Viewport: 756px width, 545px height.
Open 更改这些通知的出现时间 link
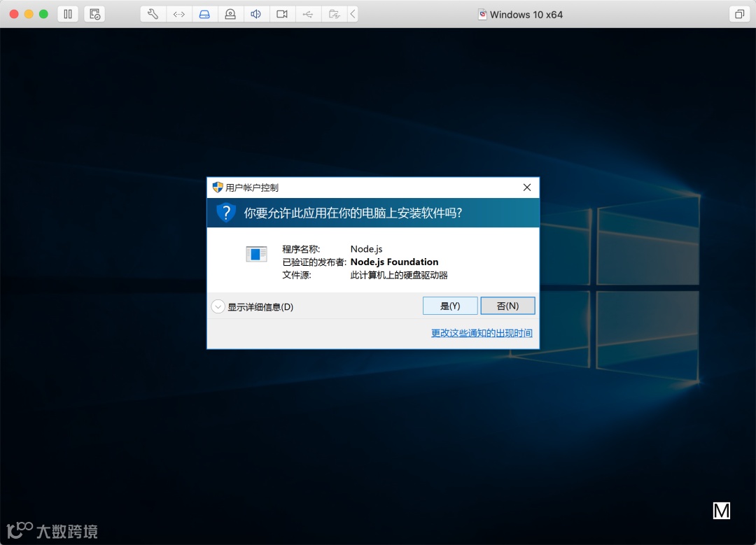point(482,333)
